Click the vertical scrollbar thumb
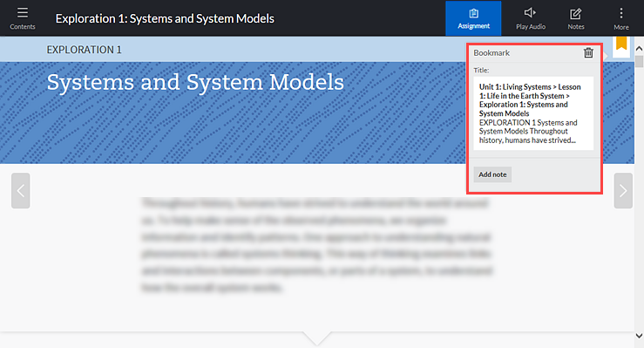Viewport: 644px width, 348px height. point(639,61)
